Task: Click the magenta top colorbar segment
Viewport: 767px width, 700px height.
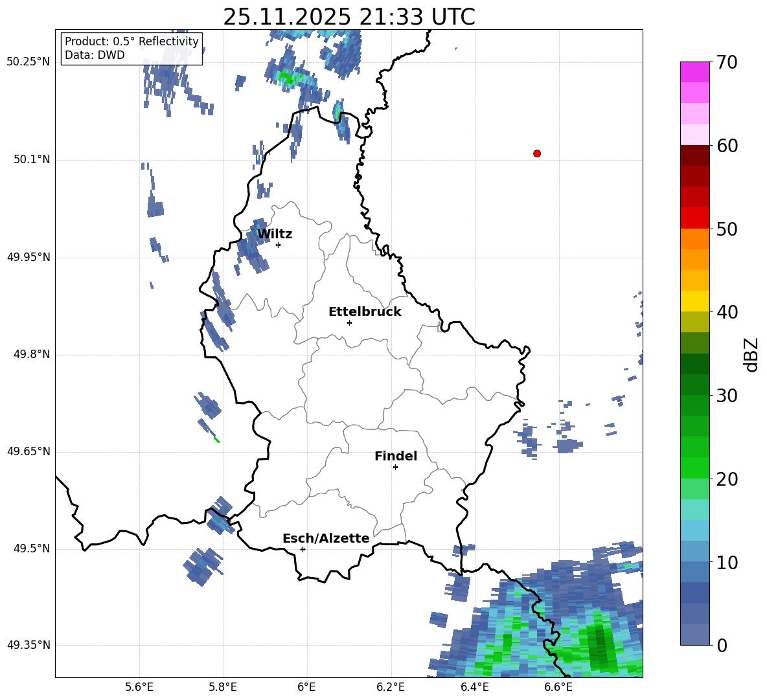Action: point(695,72)
